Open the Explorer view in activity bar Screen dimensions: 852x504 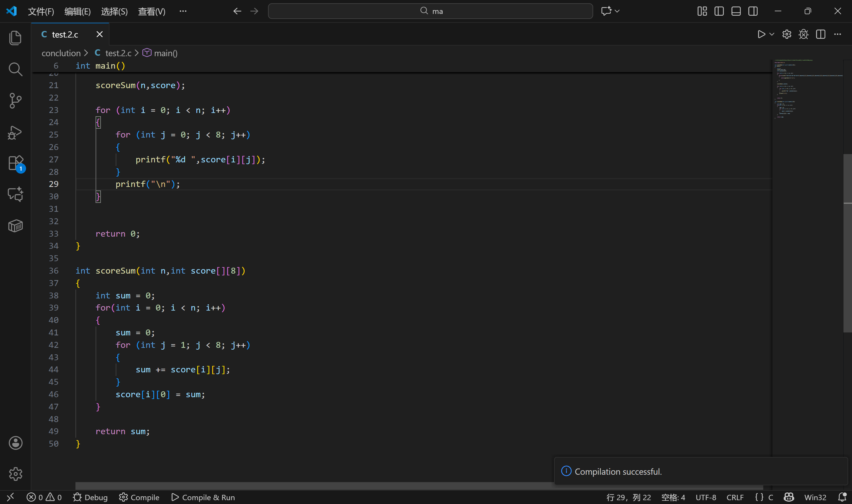(15, 38)
